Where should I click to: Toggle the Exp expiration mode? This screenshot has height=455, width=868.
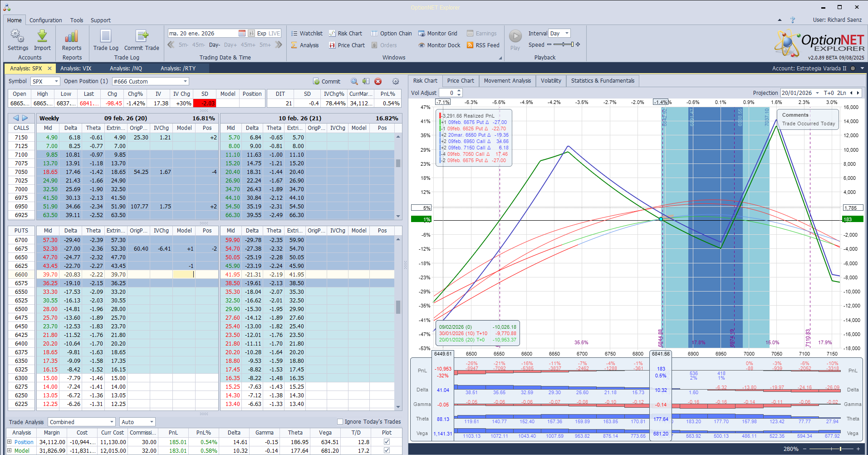(262, 33)
